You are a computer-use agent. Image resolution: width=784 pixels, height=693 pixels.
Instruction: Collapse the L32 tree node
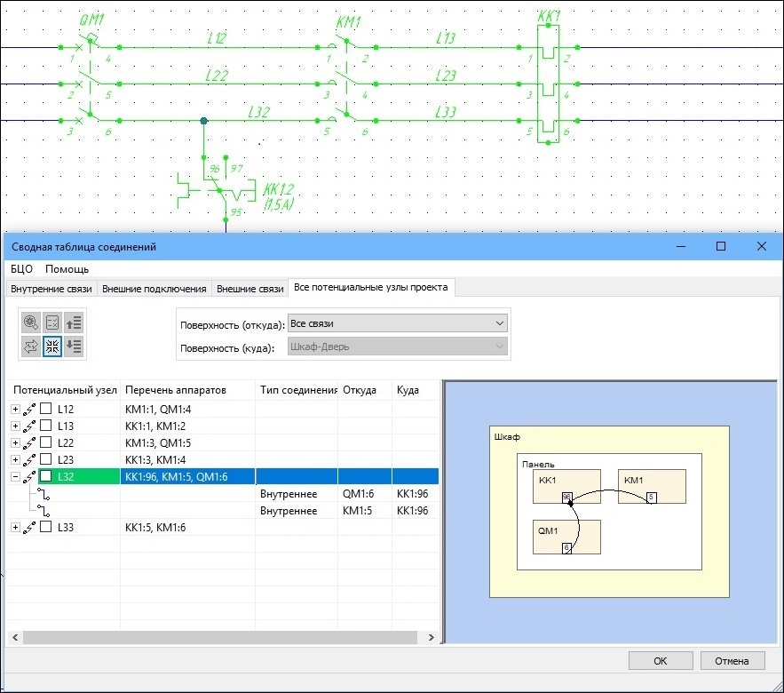pyautogui.click(x=15, y=477)
